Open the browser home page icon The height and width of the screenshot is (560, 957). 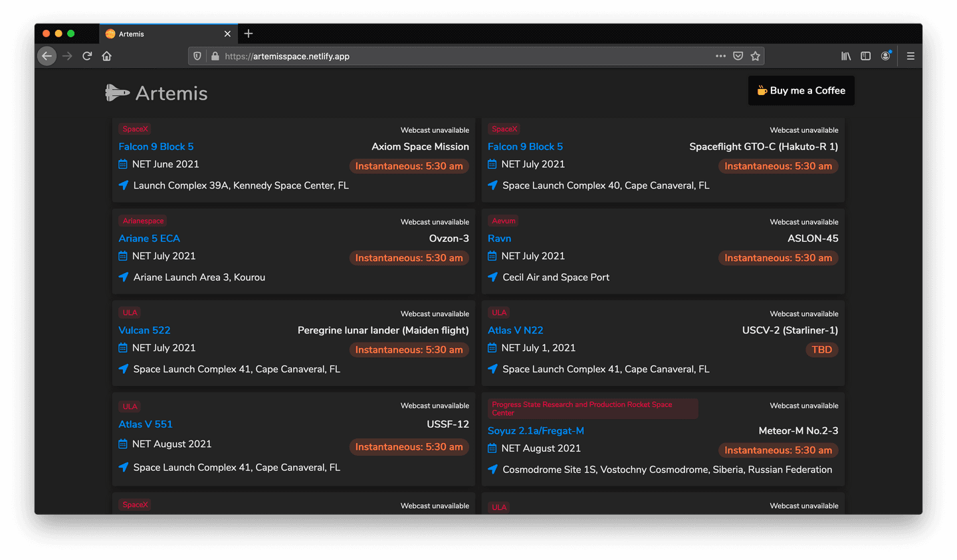coord(107,56)
